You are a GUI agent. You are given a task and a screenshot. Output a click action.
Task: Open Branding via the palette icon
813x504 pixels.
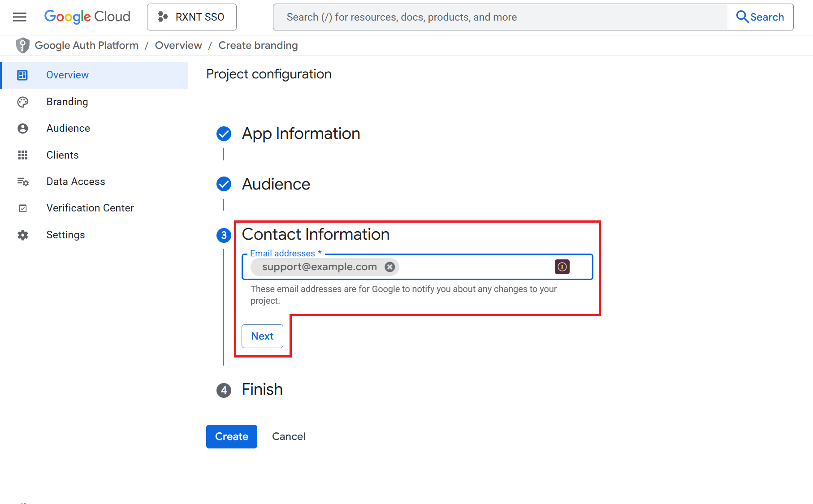click(x=22, y=102)
